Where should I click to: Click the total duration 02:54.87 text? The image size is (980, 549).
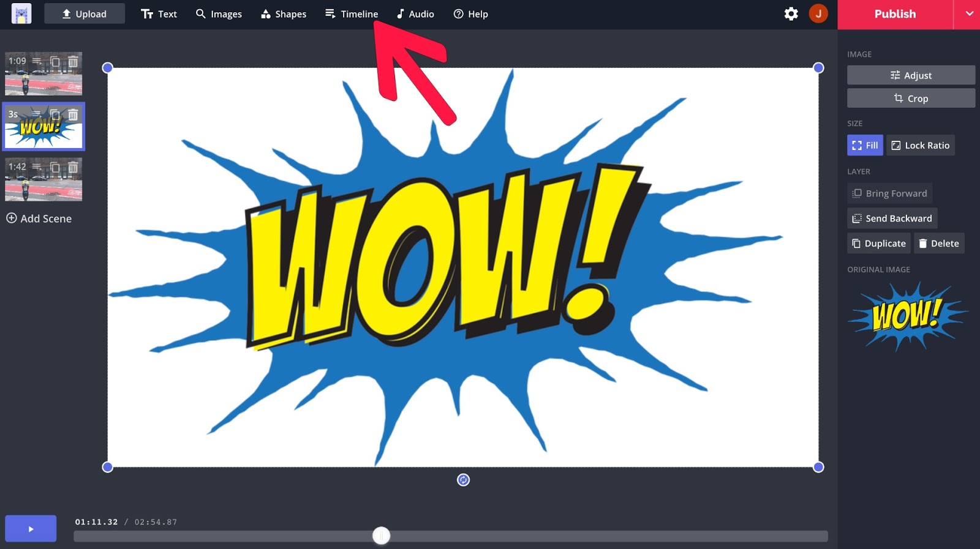pyautogui.click(x=156, y=522)
